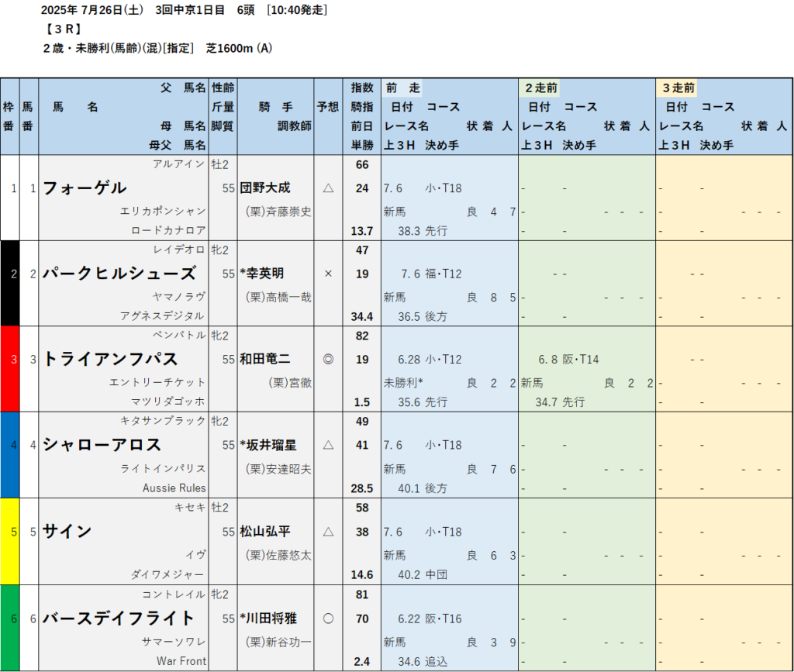Click trainer (栗)佐藤悠太
This screenshot has width=794, height=672.
(278, 555)
